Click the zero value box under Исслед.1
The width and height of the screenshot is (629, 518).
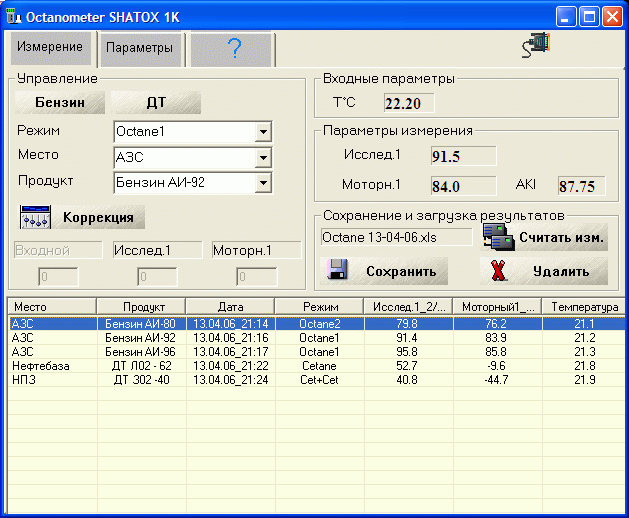tap(157, 277)
